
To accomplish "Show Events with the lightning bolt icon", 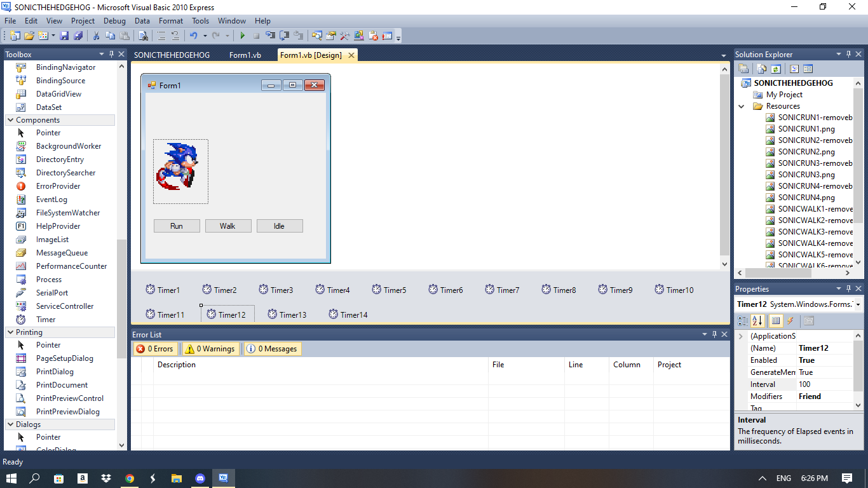I will pos(790,320).
